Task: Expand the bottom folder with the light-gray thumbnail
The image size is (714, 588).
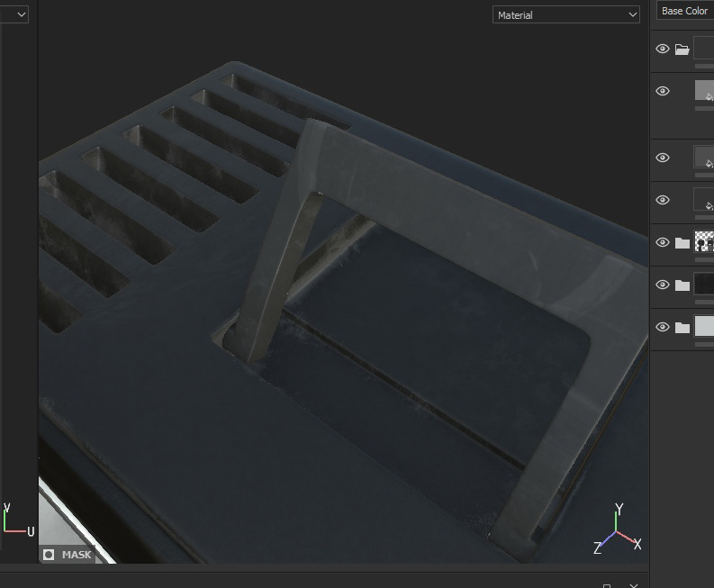Action: [x=682, y=328]
